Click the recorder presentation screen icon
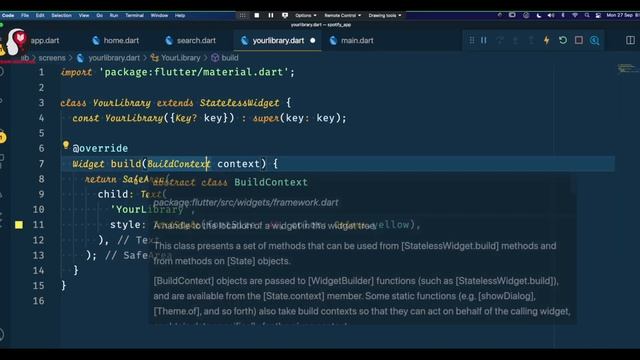 coord(285,16)
